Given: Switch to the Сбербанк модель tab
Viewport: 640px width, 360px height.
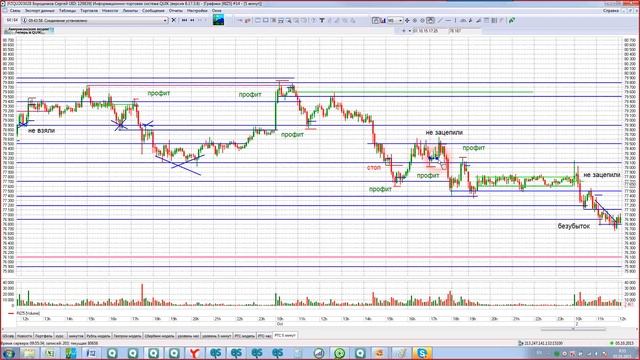Looking at the screenshot, I should [x=159, y=336].
